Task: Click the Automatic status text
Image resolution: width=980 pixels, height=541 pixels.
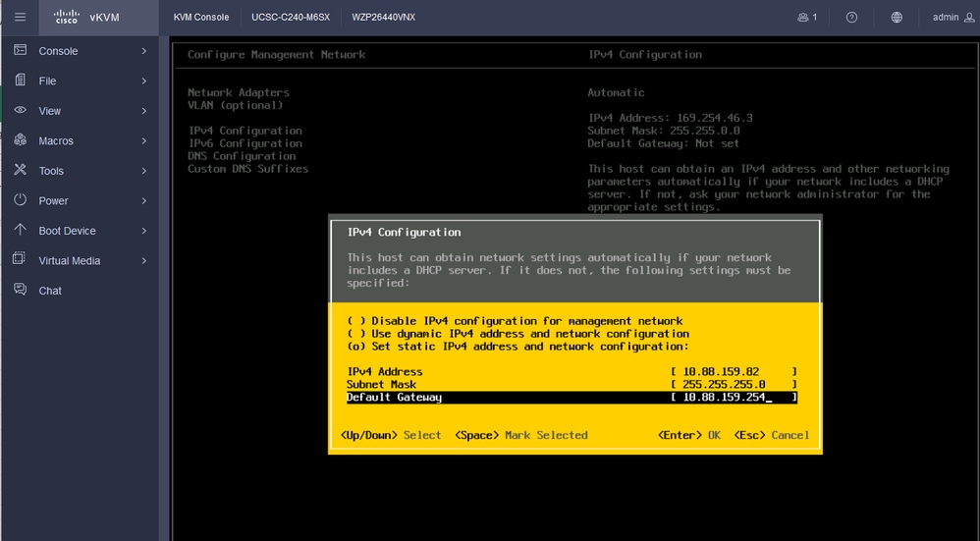Action: (616, 92)
